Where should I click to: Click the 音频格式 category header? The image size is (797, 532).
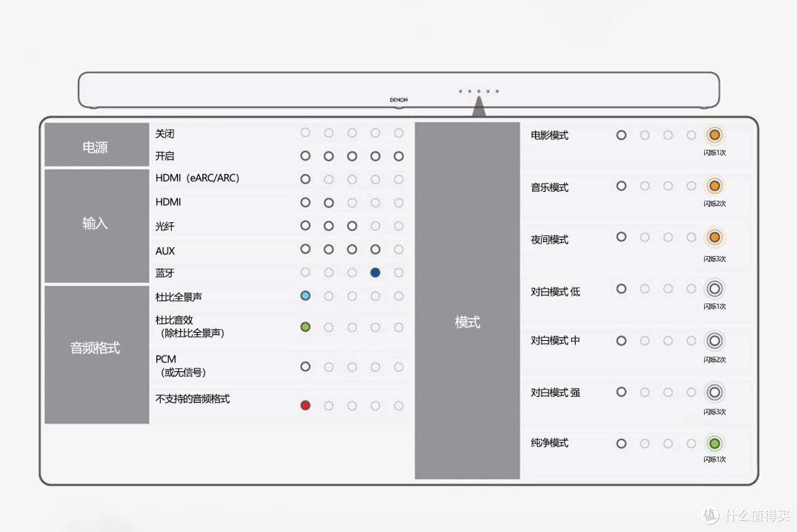pyautogui.click(x=97, y=354)
